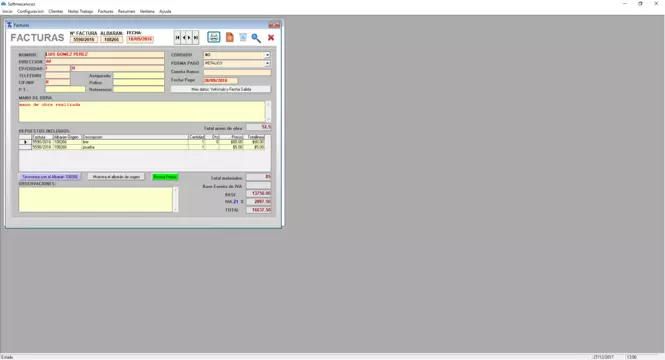This screenshot has width=665, height=360.
Task: Go to the previous invoice record
Action: pyautogui.click(x=184, y=38)
